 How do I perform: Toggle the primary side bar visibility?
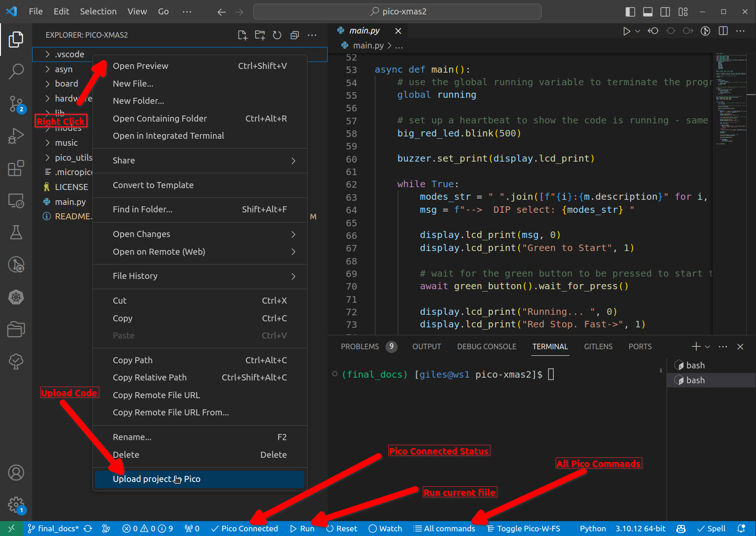click(630, 12)
